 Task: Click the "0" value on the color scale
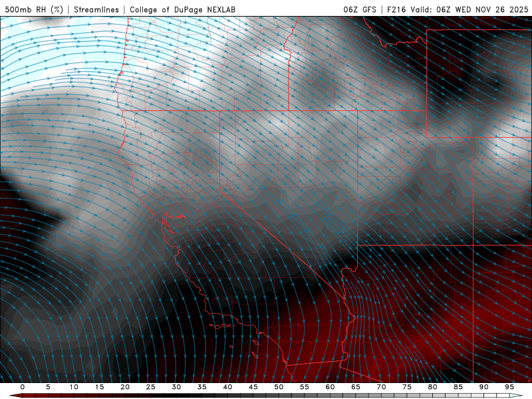pos(23,387)
